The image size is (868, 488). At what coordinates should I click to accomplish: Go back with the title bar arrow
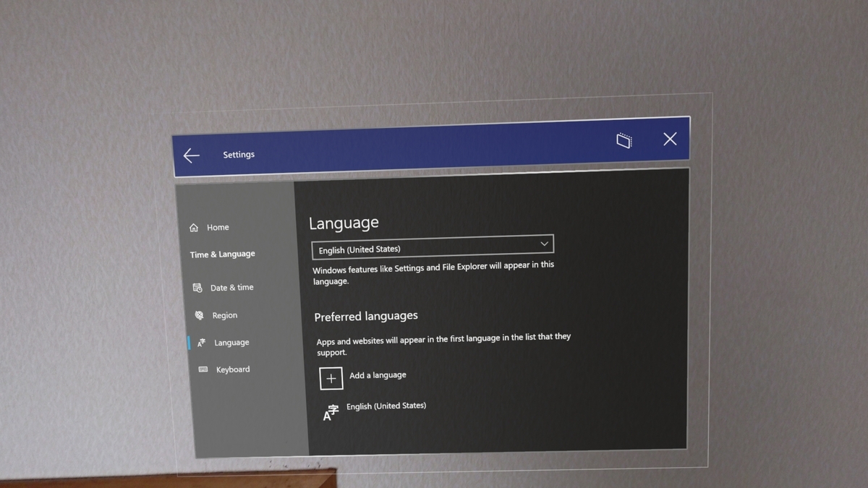click(x=191, y=155)
